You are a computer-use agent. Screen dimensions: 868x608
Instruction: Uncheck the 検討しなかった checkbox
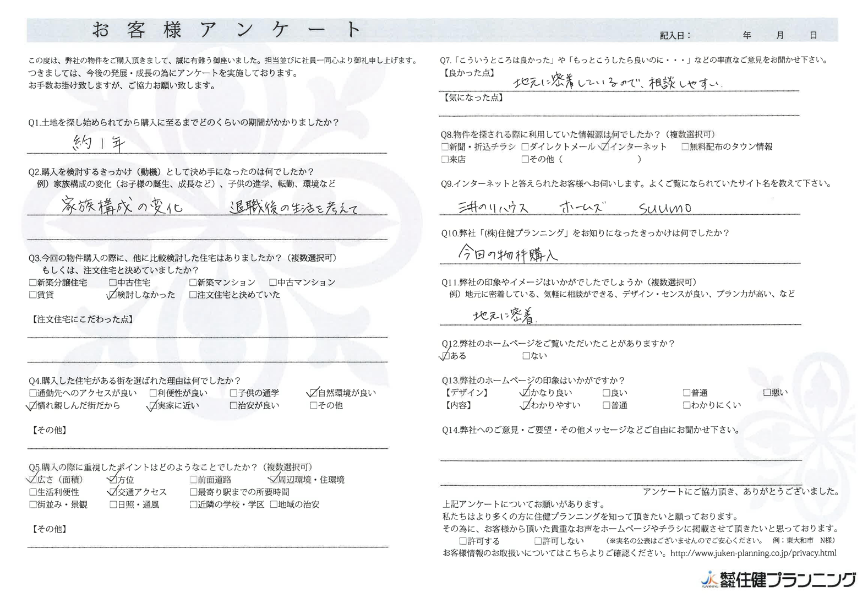pyautogui.click(x=113, y=295)
